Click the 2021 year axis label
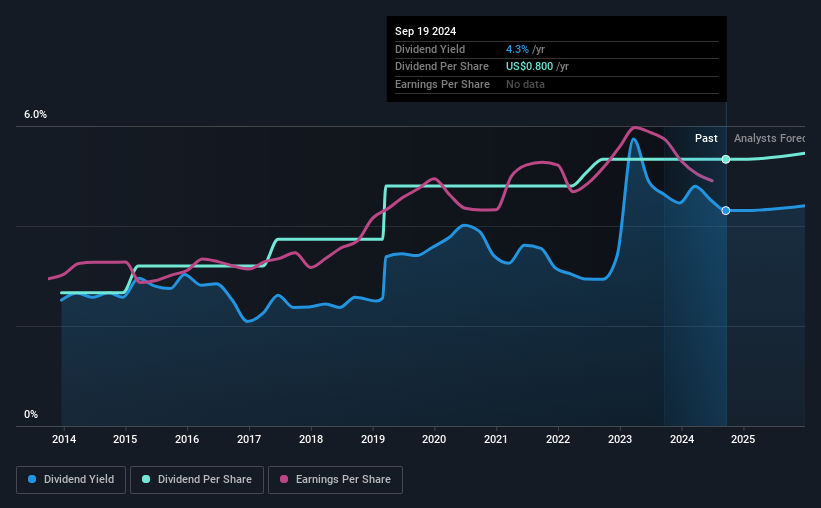821x508 pixels. tap(496, 439)
